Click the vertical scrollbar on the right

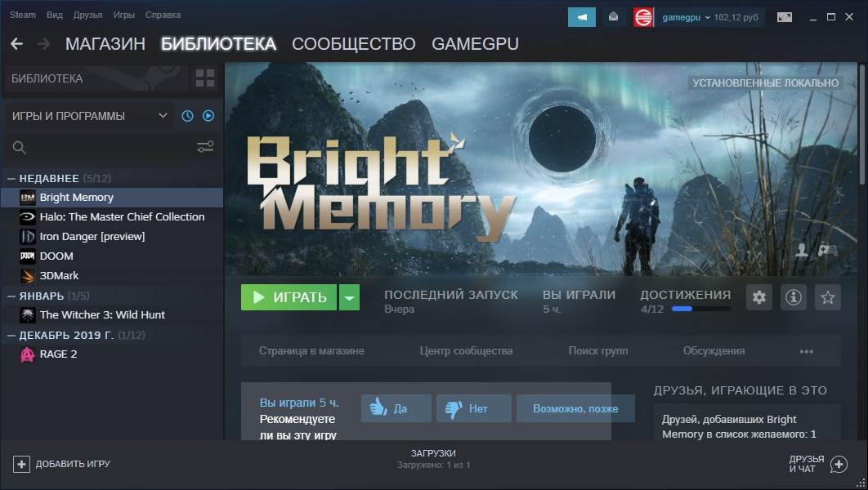coord(862,124)
